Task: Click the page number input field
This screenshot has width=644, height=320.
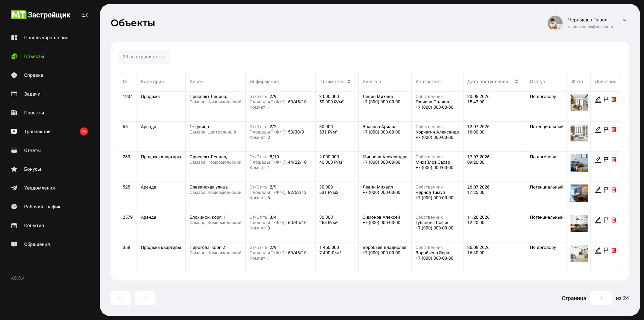Action: coord(601,298)
